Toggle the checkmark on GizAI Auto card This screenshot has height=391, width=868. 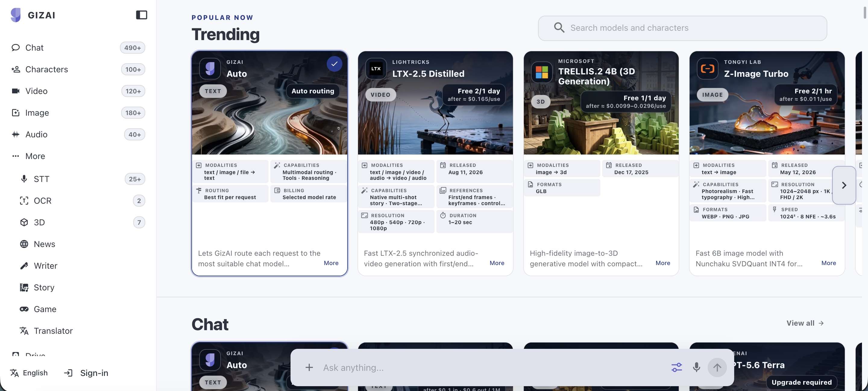pos(334,64)
